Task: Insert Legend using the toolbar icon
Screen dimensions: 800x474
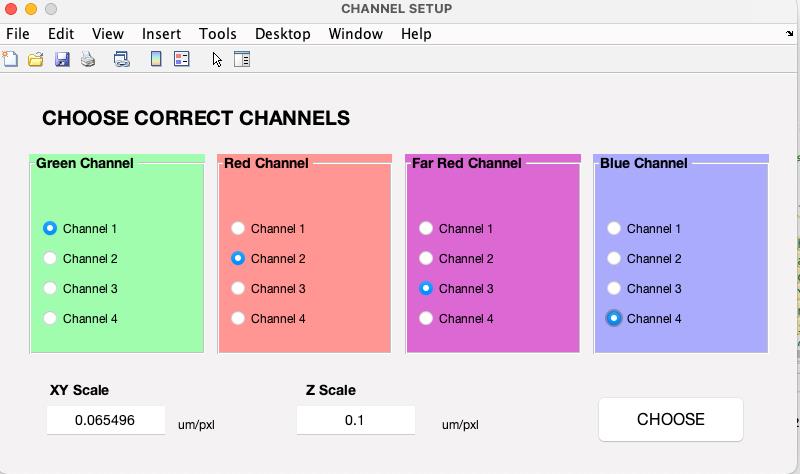Action: (x=182, y=59)
